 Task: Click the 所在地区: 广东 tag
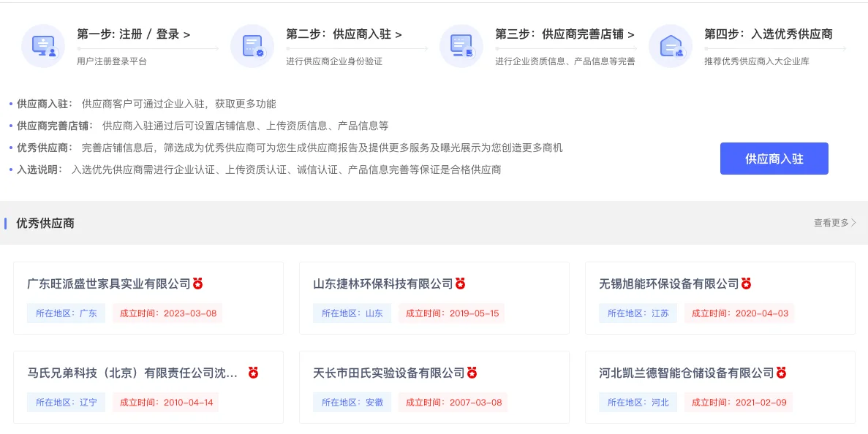pyautogui.click(x=66, y=312)
